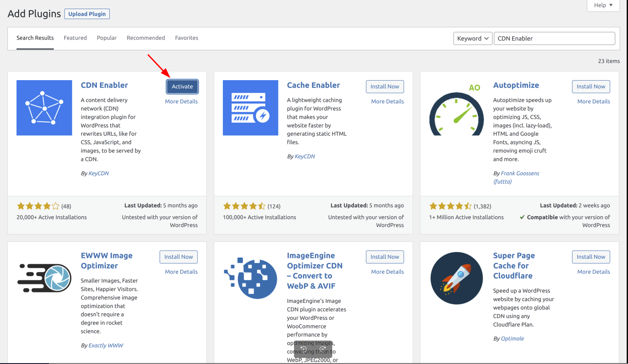Viewport: 628px width, 364px height.
Task: Click the EWWW Image Optimizer shutter icon
Action: [x=44, y=278]
